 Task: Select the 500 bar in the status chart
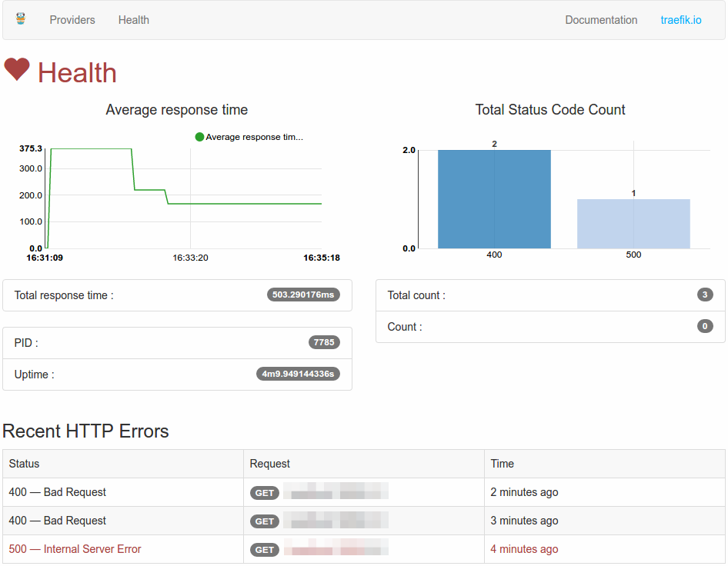click(x=633, y=223)
